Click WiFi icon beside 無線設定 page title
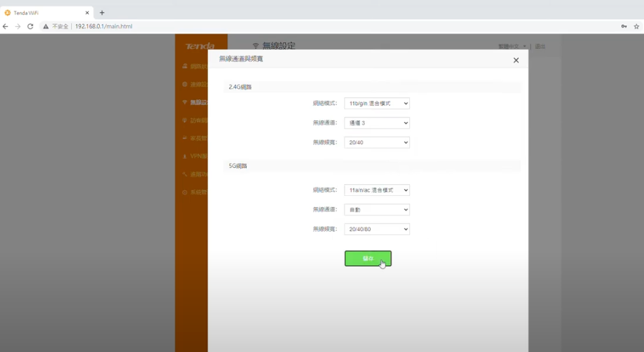This screenshot has width=644, height=352. tap(256, 46)
